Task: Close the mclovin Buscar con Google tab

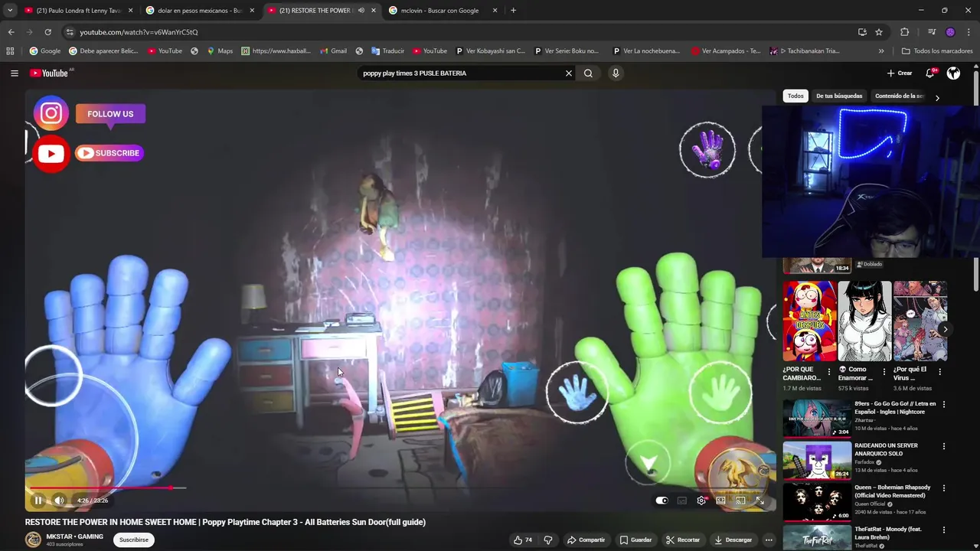Action: click(495, 11)
